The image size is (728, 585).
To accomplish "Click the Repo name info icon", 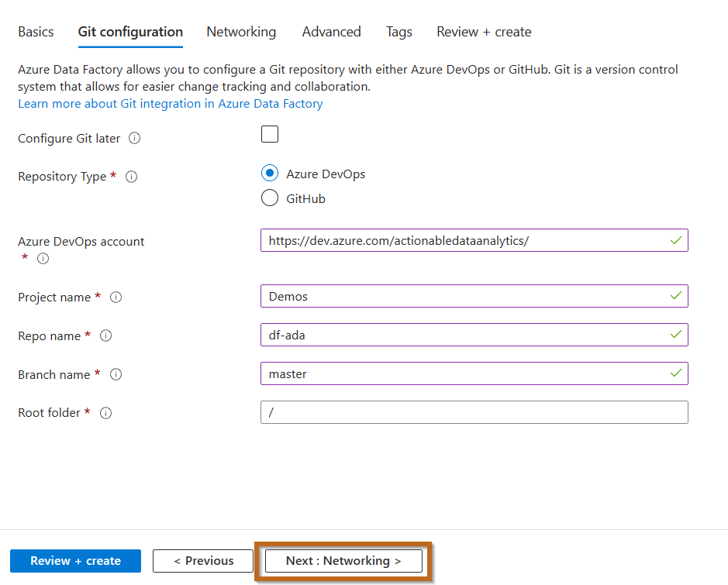I will tap(106, 336).
